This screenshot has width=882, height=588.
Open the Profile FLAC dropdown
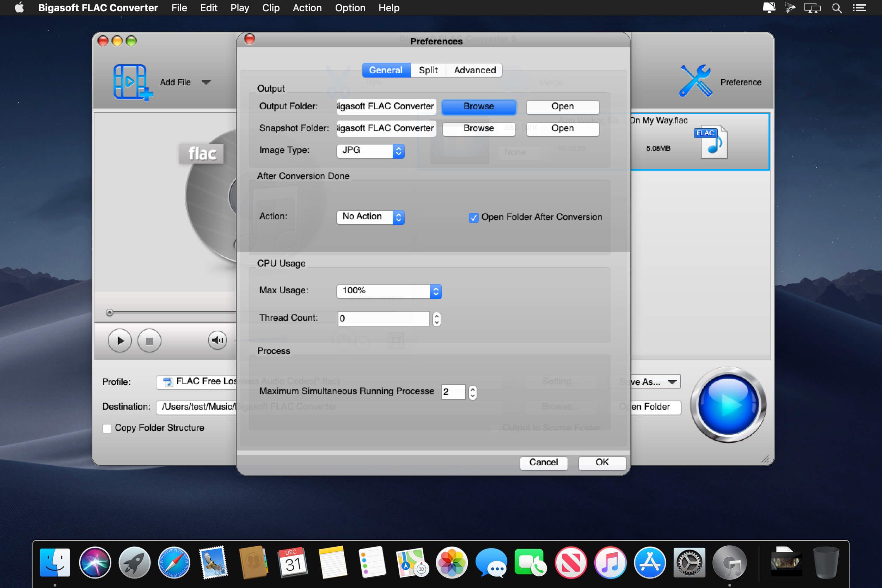pos(197,382)
